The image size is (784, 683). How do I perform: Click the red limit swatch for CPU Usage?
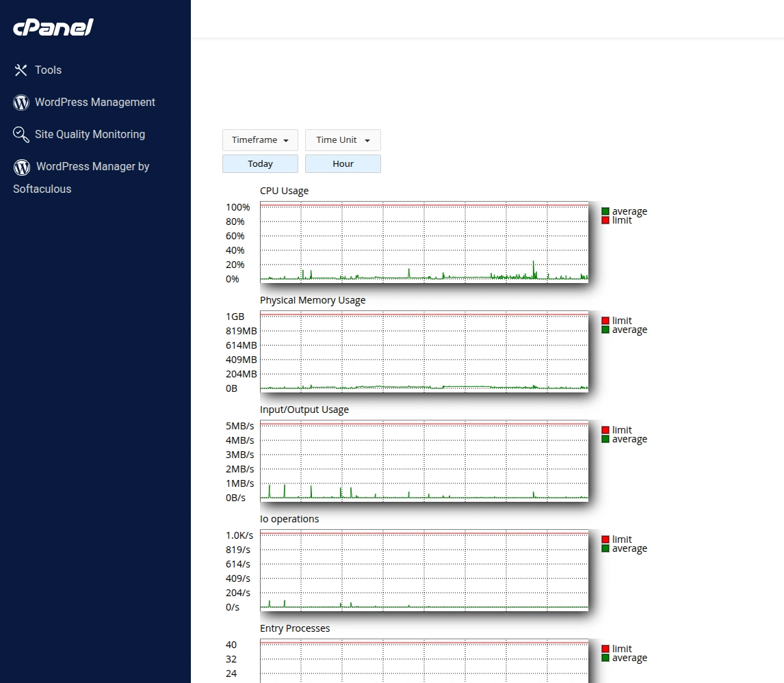(x=605, y=220)
